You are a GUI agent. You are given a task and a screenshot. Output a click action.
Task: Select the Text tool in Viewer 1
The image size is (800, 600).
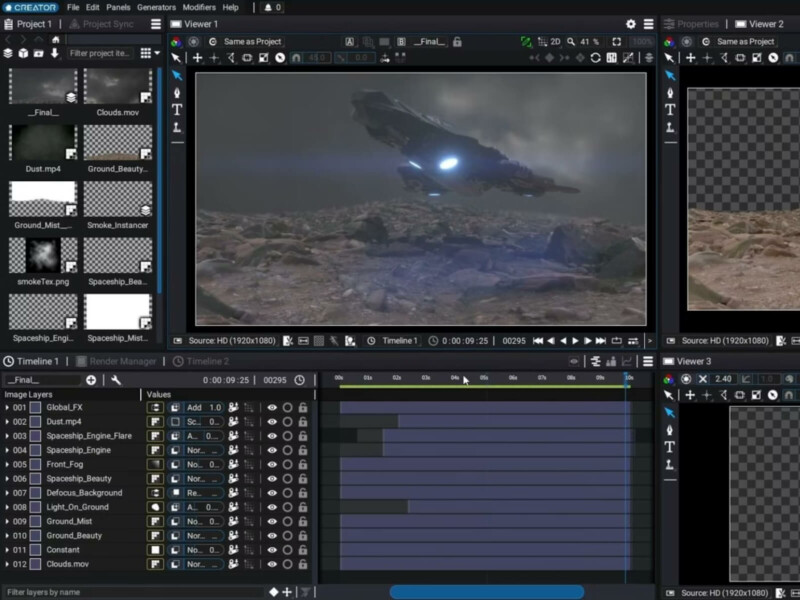click(177, 110)
